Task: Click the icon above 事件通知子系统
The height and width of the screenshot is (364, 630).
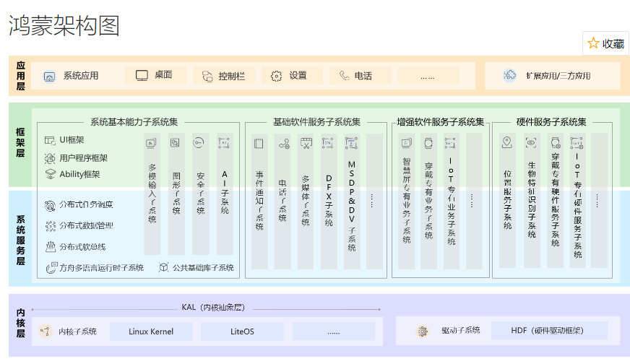Action: click(x=259, y=144)
